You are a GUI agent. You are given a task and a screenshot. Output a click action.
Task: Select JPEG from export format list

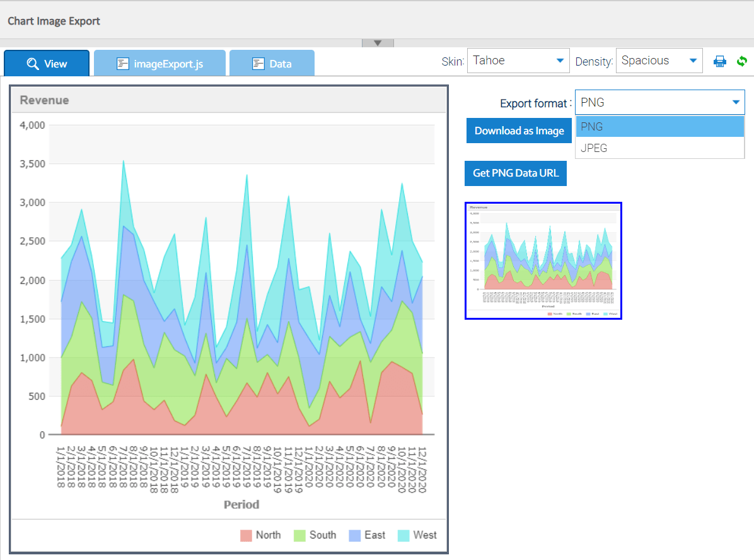[x=659, y=148]
